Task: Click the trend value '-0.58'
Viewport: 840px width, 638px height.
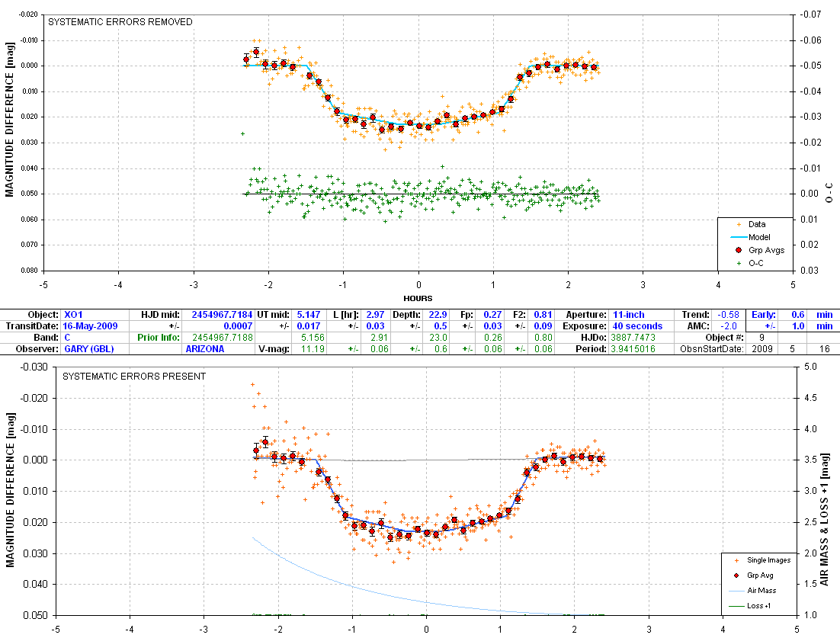Action: (x=729, y=315)
